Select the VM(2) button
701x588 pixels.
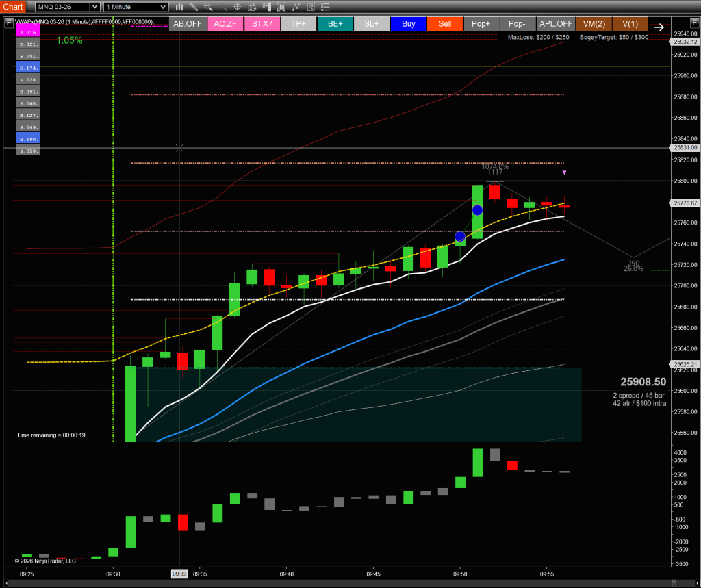[594, 23]
